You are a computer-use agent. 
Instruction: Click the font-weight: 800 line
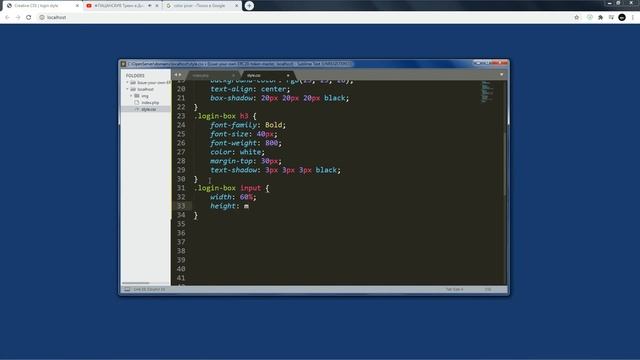[x=246, y=143]
